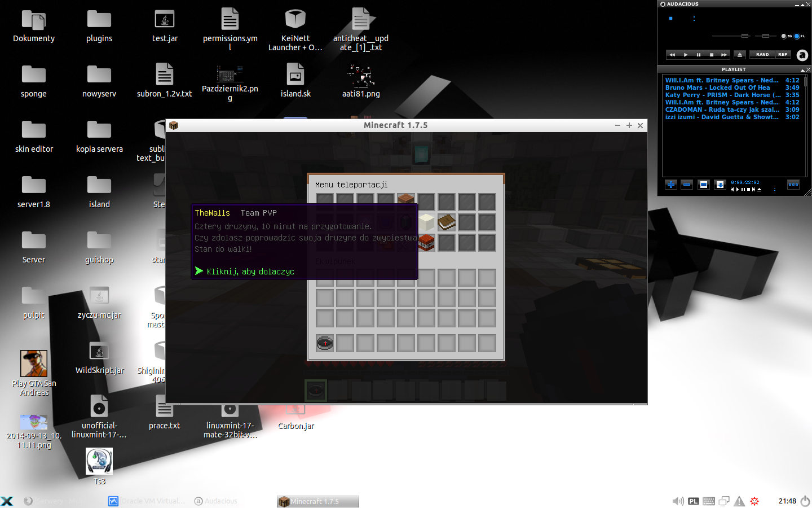812x508 pixels.
Task: Select 'Bruno Mars - Locked Out Of Hea' track
Action: click(732, 87)
